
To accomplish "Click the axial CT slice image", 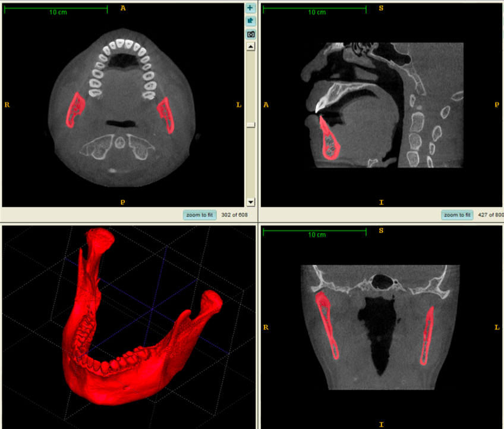I will pyautogui.click(x=122, y=108).
